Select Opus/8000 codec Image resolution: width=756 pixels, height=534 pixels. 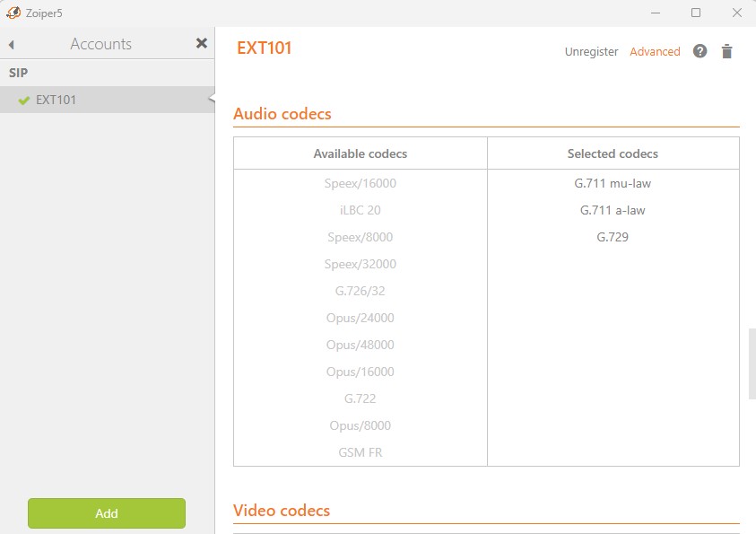pos(361,426)
